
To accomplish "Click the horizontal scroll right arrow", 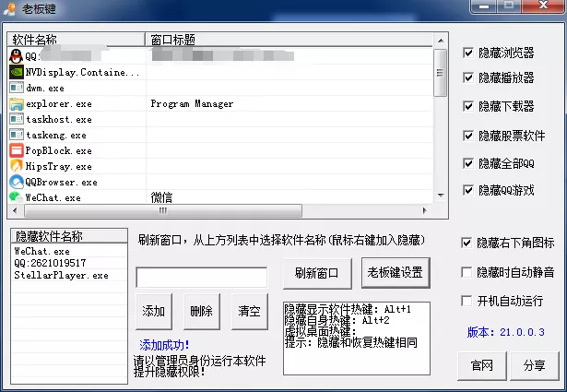I will coord(424,210).
